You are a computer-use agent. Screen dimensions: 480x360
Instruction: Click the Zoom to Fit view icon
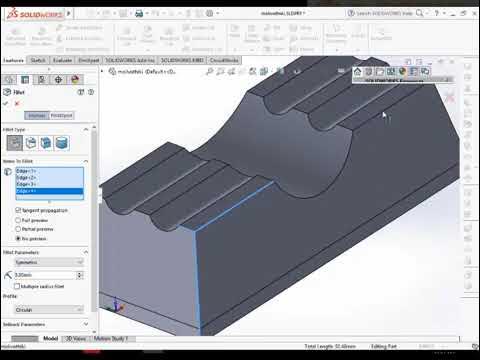(x=209, y=71)
